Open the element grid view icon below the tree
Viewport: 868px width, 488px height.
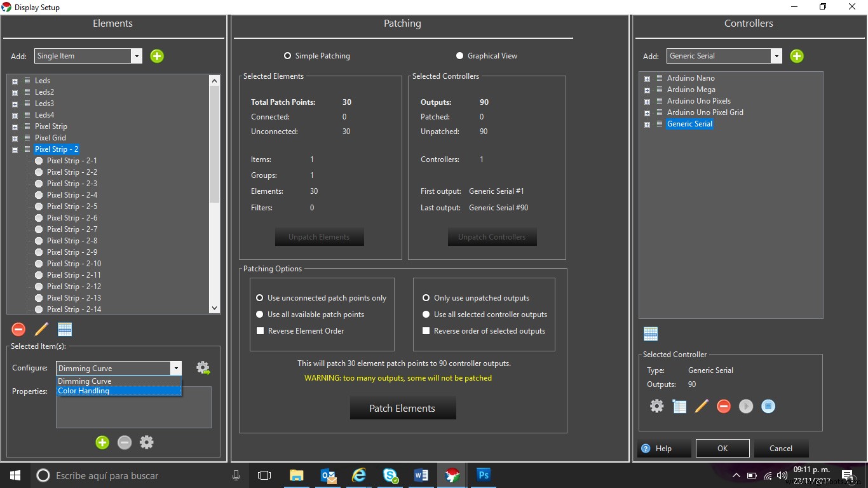(65, 329)
